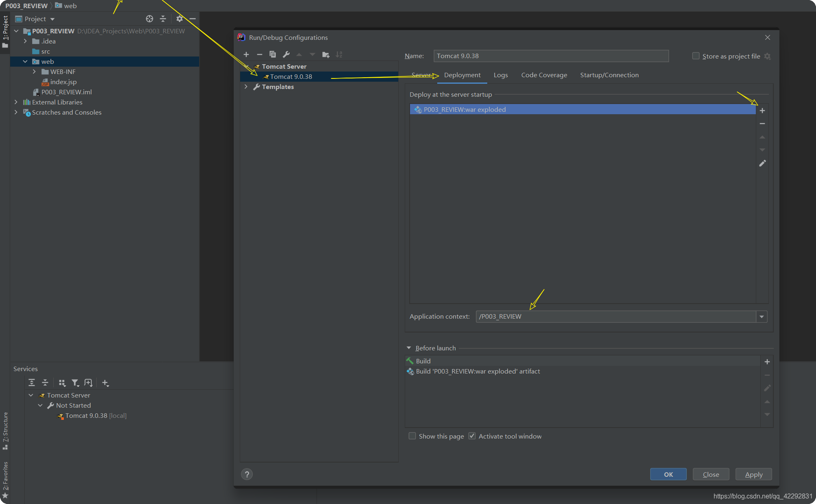
Task: Collapse the Before launch section
Action: coord(409,348)
